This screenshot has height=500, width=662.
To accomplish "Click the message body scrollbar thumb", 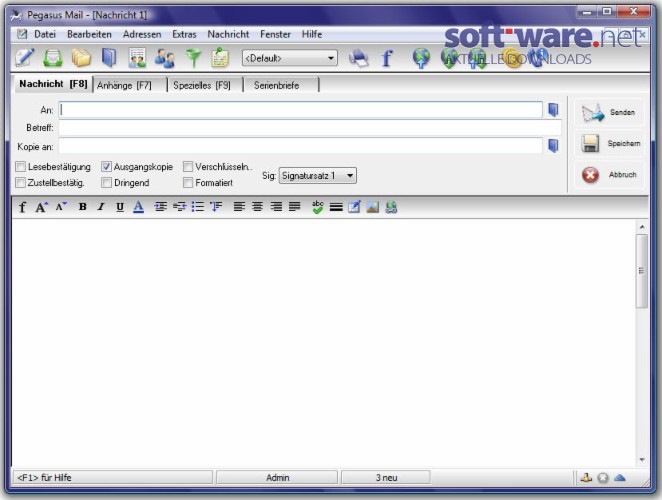I will [x=642, y=271].
